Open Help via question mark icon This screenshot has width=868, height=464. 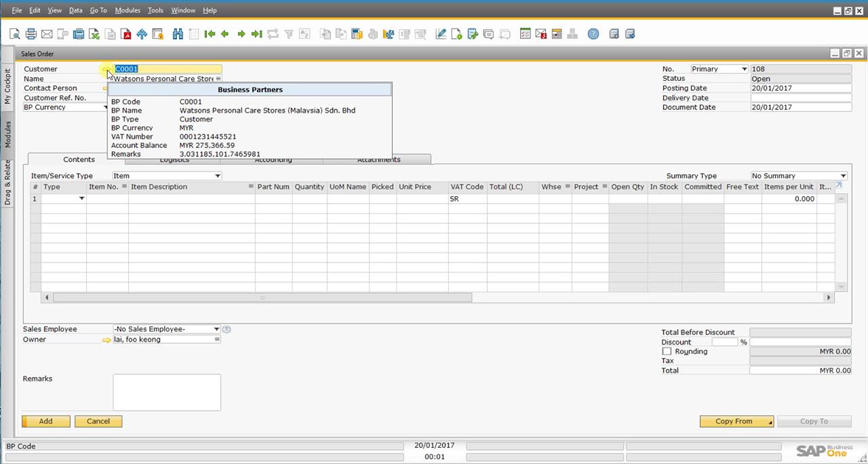pyautogui.click(x=593, y=34)
